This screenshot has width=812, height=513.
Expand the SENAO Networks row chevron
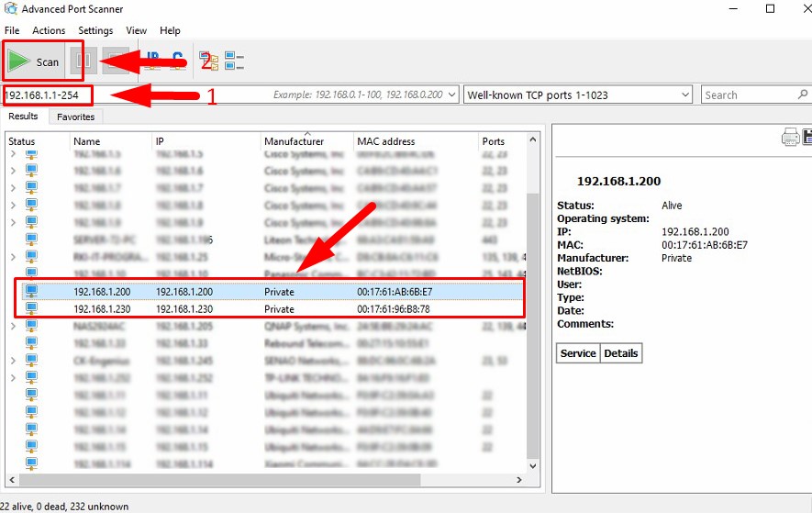pyautogui.click(x=13, y=361)
